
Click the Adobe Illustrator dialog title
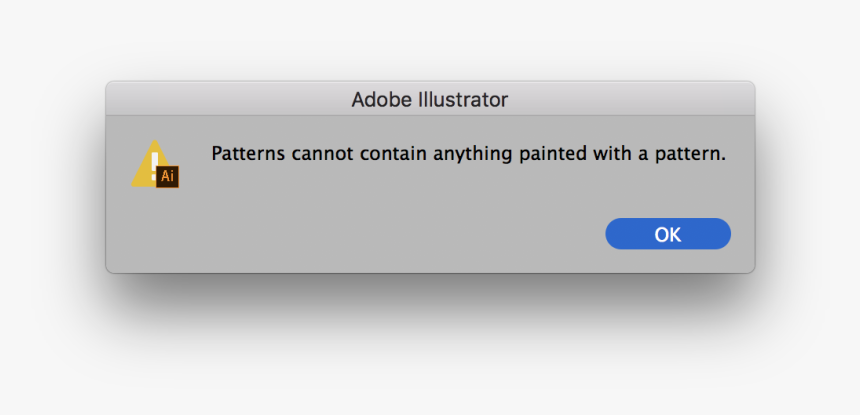click(429, 100)
